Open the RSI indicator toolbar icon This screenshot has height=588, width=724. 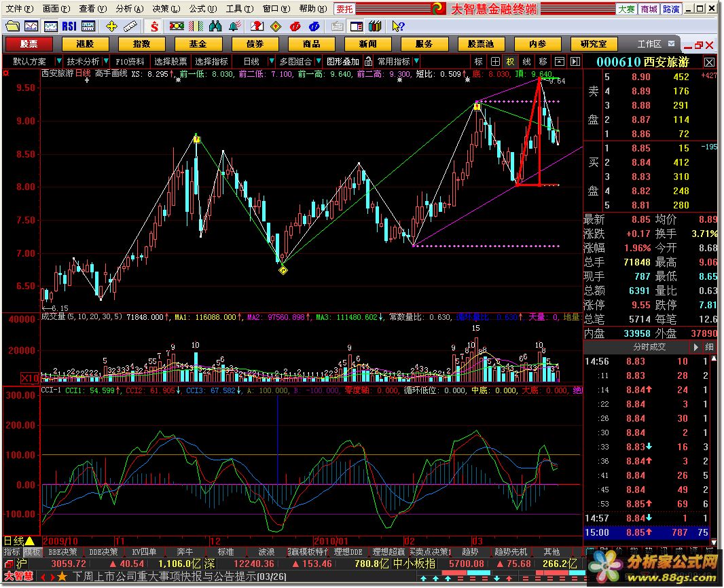[x=69, y=26]
